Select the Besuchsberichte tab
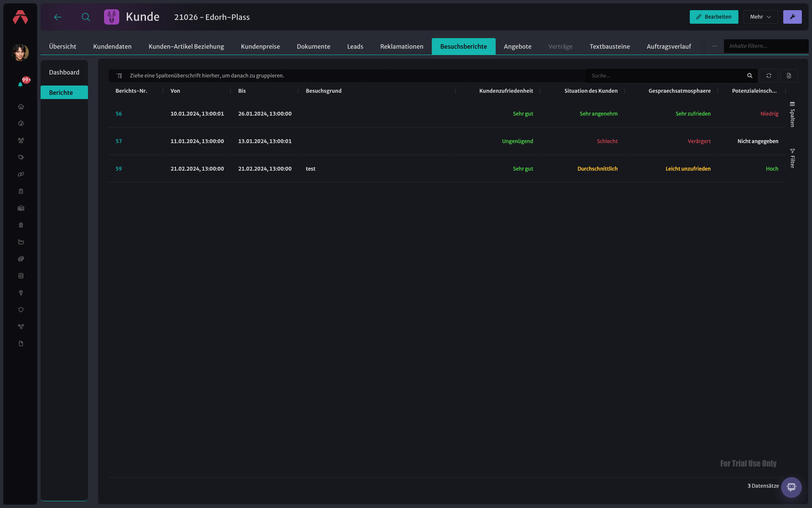Viewport: 812px width, 508px height. coord(464,47)
